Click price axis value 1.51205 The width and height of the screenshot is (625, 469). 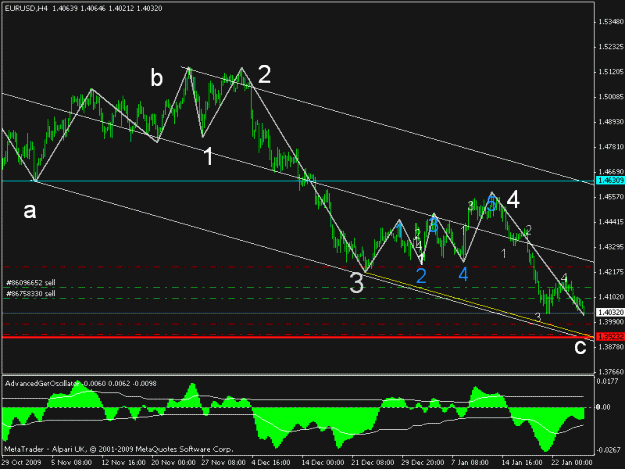(611, 72)
